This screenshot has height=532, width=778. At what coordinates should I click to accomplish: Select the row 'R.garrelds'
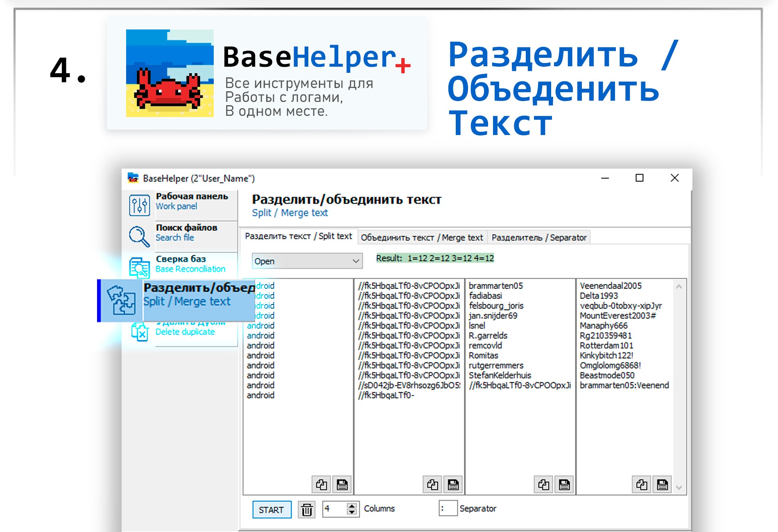tap(488, 336)
